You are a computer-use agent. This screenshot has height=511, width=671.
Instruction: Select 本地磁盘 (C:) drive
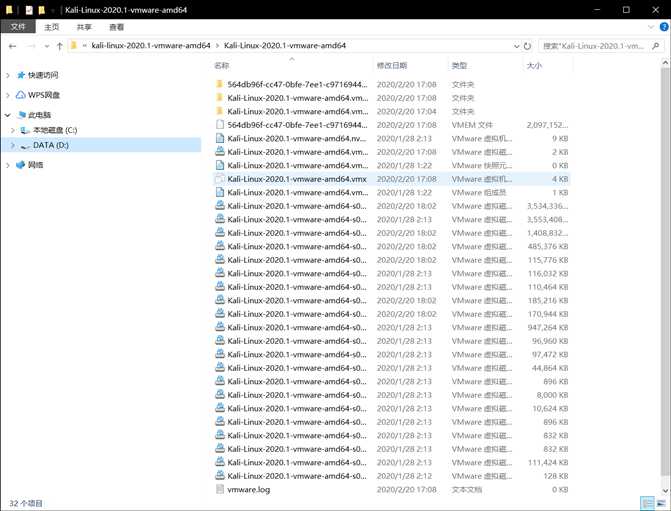pos(55,130)
